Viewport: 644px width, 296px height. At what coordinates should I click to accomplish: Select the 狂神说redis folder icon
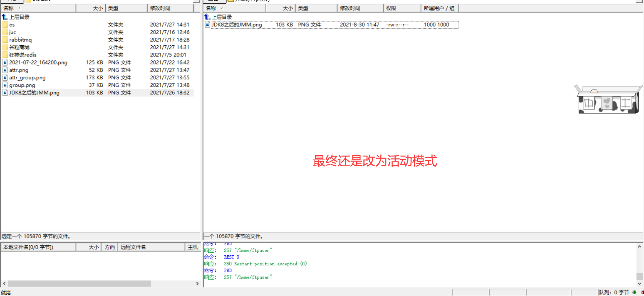coord(5,55)
